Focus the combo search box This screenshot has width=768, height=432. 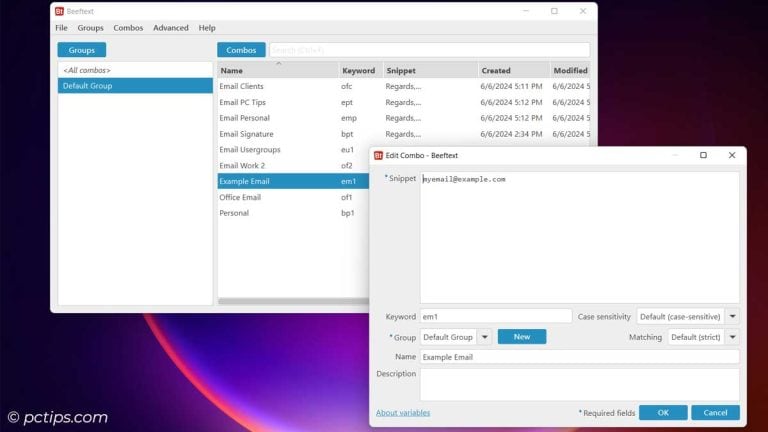[x=429, y=50]
